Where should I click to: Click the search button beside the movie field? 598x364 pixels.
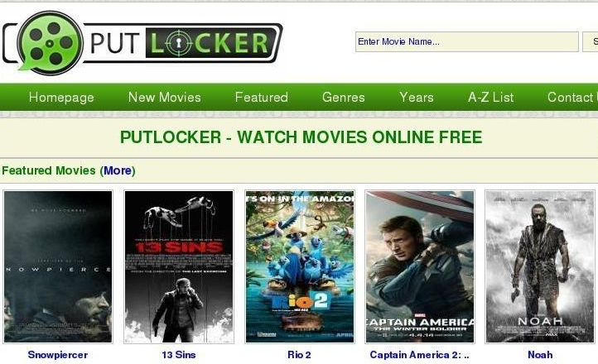coord(591,41)
